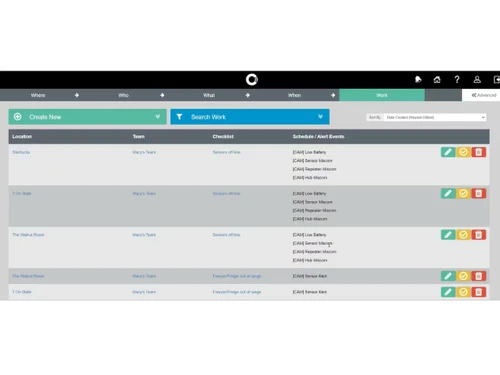This screenshot has width=500, height=375.
Task: Open The Walnut Room link in Freezer/Fridge row
Action: pyautogui.click(x=28, y=276)
